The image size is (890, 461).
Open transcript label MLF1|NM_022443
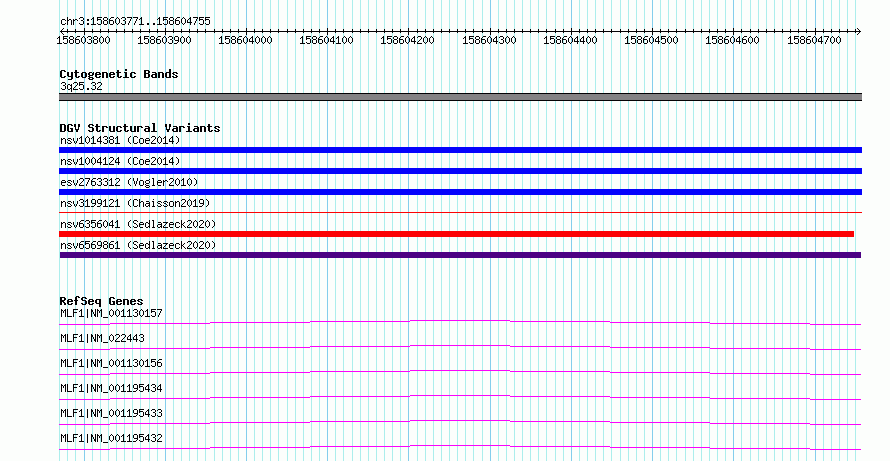coord(102,338)
